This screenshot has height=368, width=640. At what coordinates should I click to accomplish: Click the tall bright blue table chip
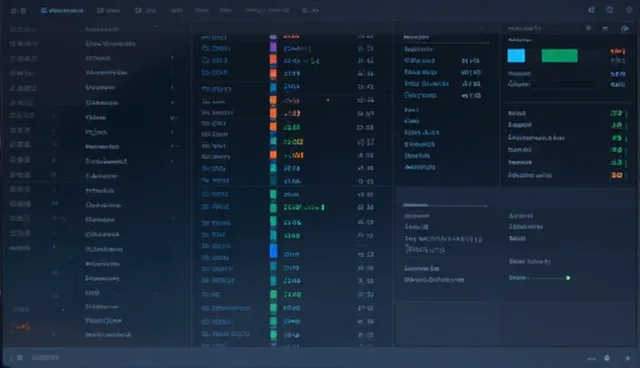(x=273, y=251)
